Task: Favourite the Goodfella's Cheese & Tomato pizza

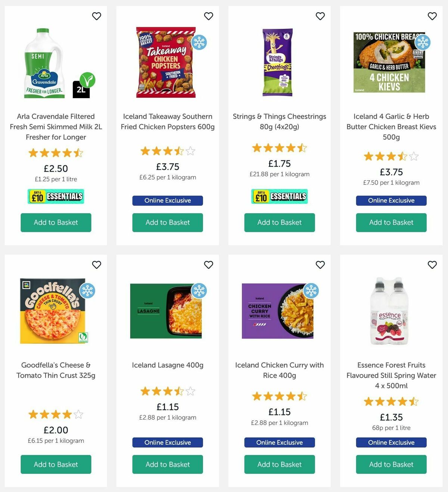Action: (x=96, y=265)
